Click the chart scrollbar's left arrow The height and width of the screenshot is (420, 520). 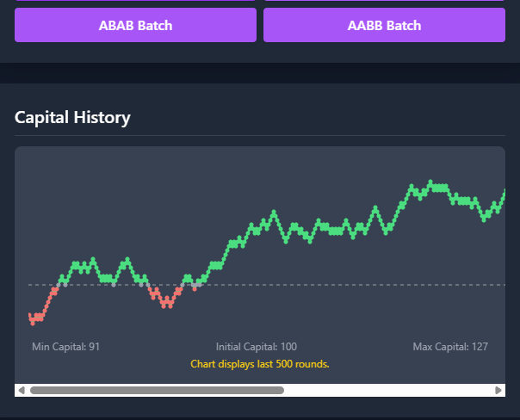(22, 390)
